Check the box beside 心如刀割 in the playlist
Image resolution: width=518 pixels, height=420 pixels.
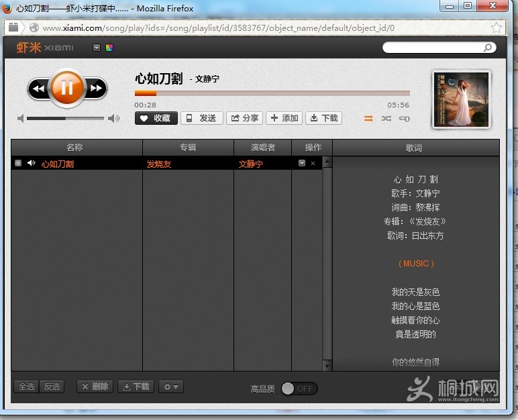click(x=18, y=163)
